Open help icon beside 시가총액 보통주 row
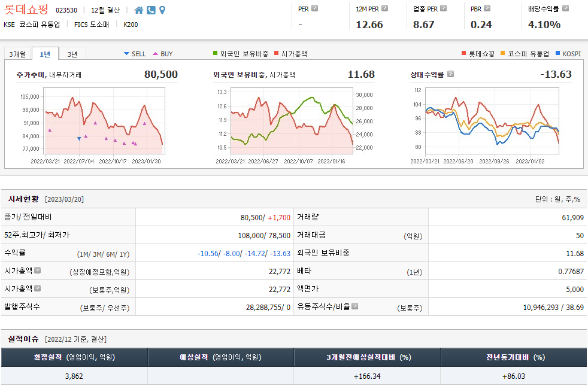Image resolution: width=588 pixels, height=389 pixels. 38,288
